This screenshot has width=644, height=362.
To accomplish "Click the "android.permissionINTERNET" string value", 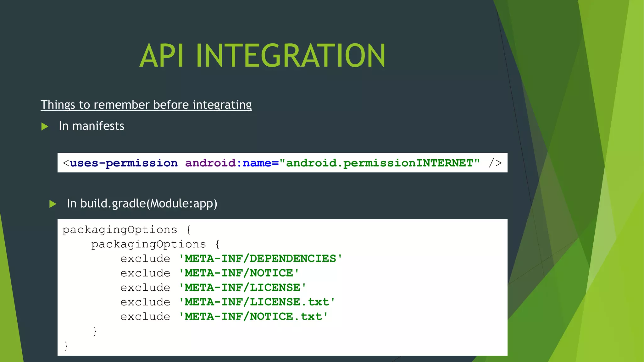I will (380, 163).
